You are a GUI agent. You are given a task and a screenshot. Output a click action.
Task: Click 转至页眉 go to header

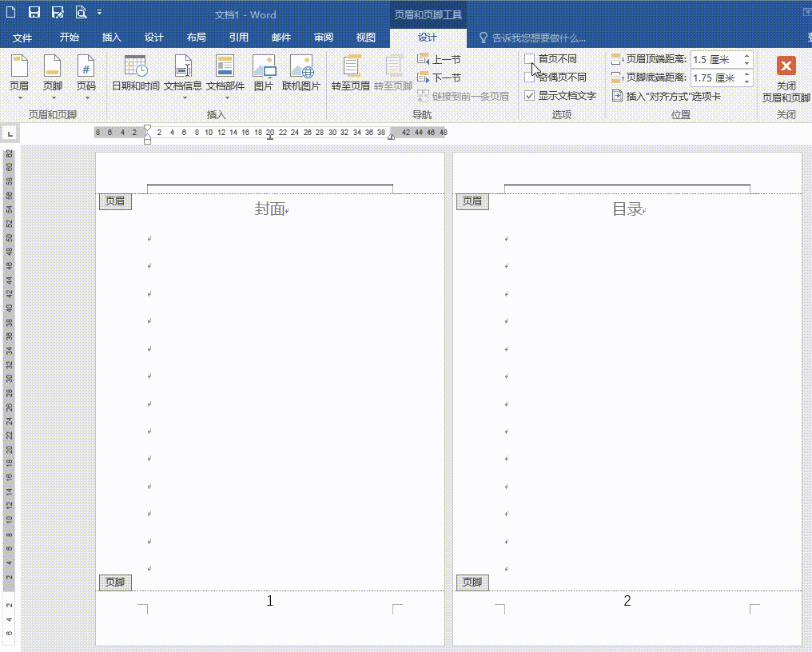351,73
